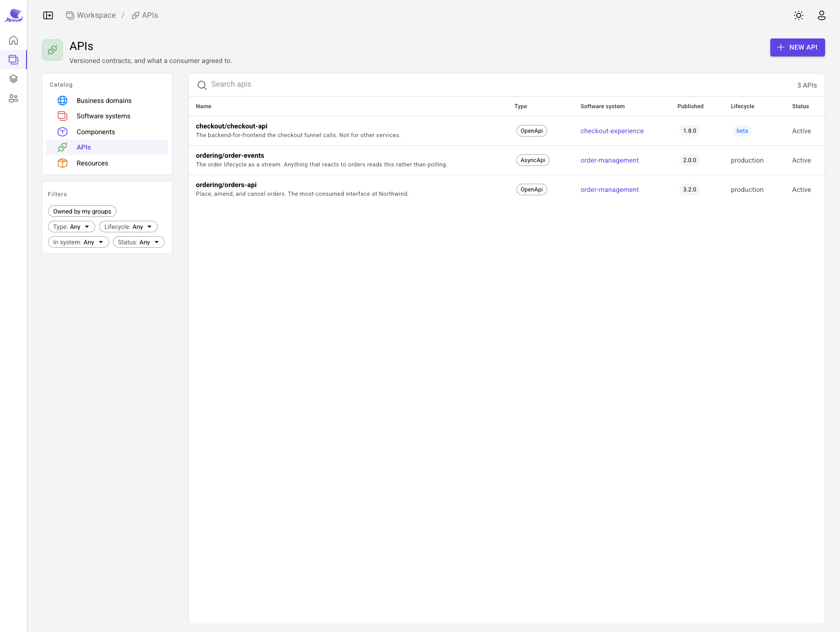Click the Components cube icon
Image resolution: width=840 pixels, height=632 pixels.
63,132
